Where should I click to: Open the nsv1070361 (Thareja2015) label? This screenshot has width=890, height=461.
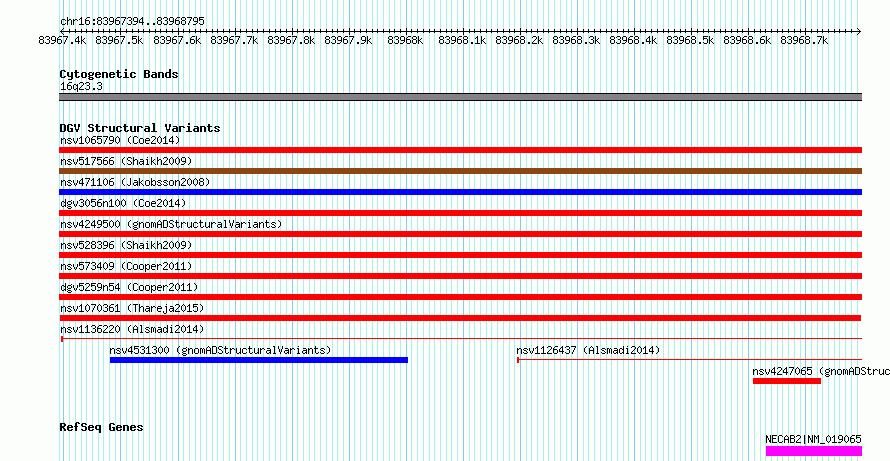tap(132, 308)
